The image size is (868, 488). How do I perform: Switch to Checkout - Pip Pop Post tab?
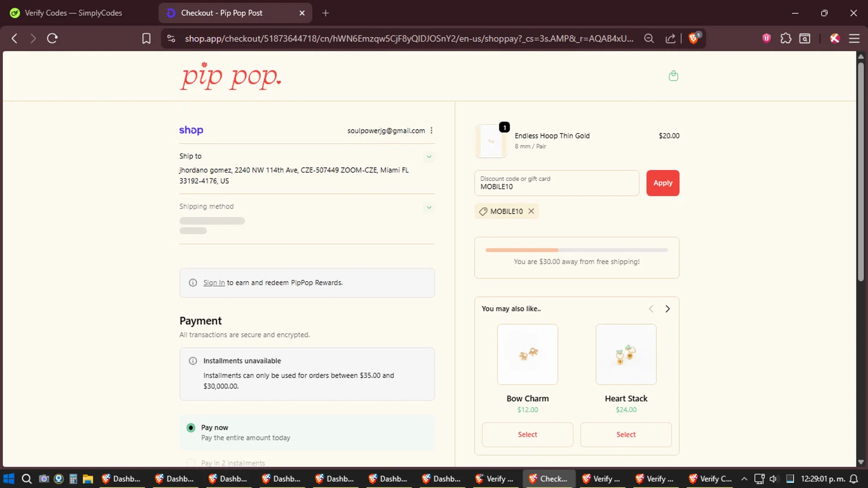coord(235,13)
